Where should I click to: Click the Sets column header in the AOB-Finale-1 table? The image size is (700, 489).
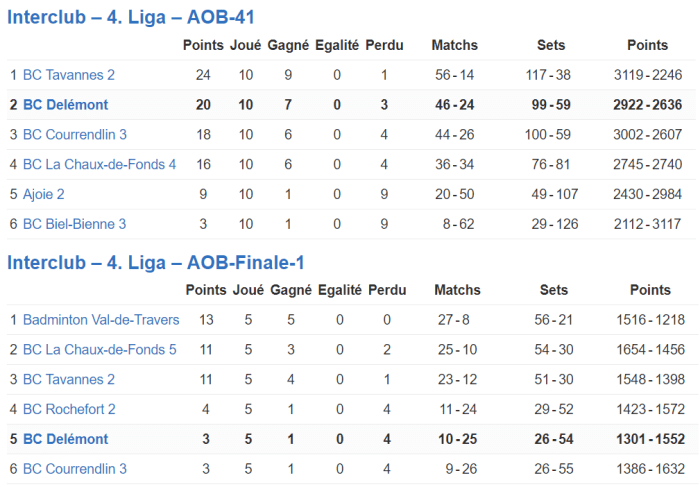[x=553, y=290]
